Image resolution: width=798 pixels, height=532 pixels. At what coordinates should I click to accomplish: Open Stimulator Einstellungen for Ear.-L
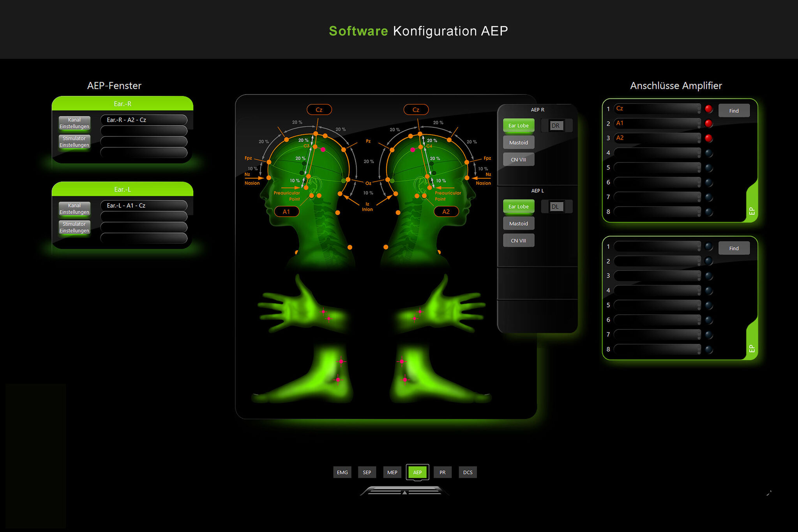click(74, 227)
